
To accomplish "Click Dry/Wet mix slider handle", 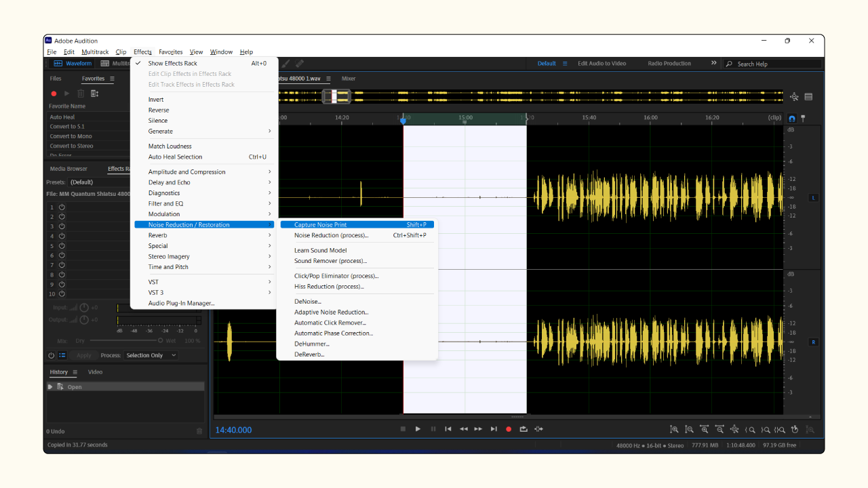I will [160, 340].
